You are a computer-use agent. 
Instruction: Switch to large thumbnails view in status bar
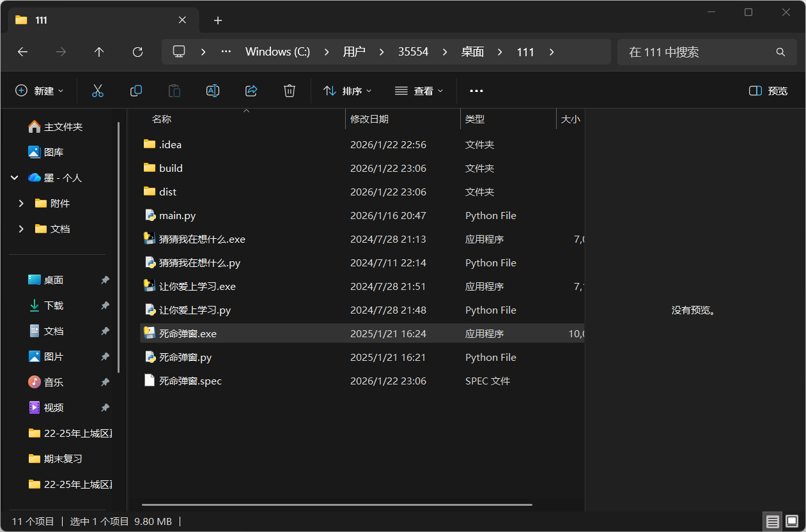(x=792, y=521)
